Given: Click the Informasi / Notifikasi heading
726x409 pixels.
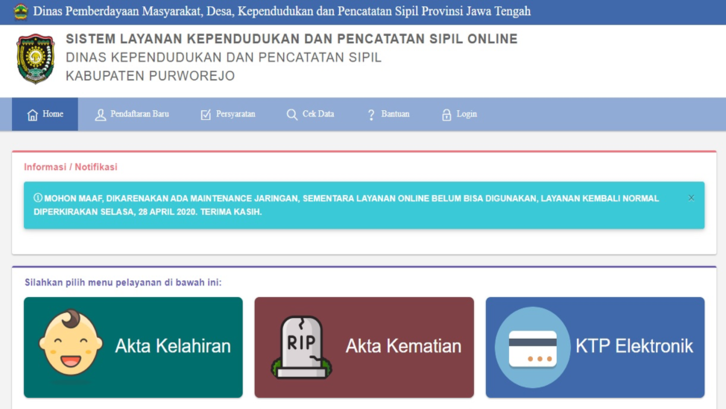Looking at the screenshot, I should pos(71,167).
